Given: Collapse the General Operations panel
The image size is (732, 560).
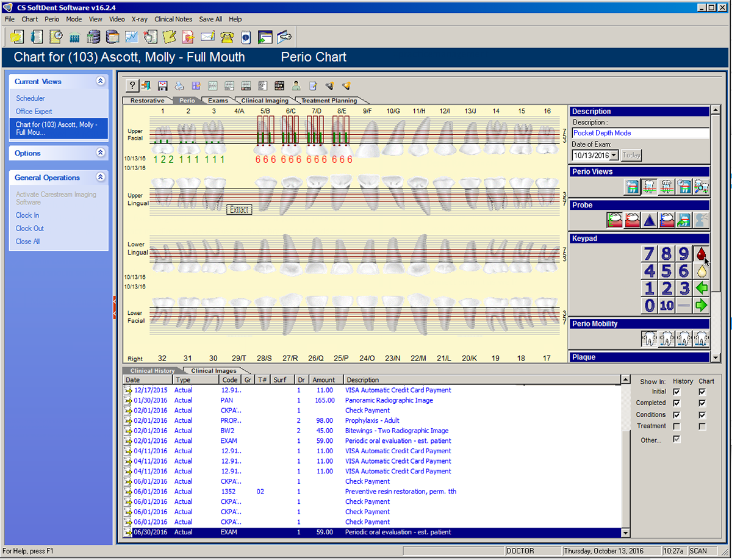Looking at the screenshot, I should (101, 178).
